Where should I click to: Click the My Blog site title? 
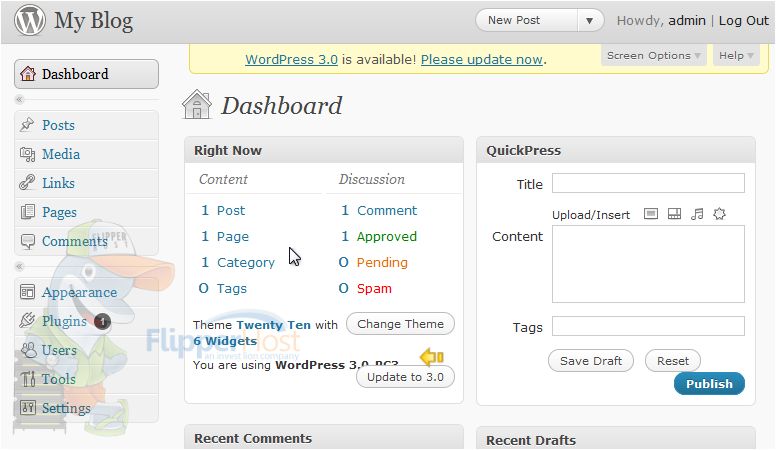tap(94, 21)
